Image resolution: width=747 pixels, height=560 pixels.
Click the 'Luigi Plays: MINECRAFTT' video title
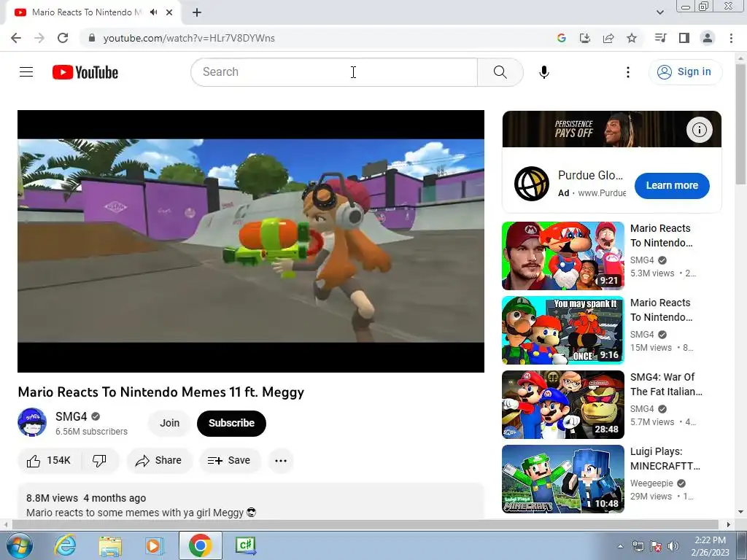[665, 459]
